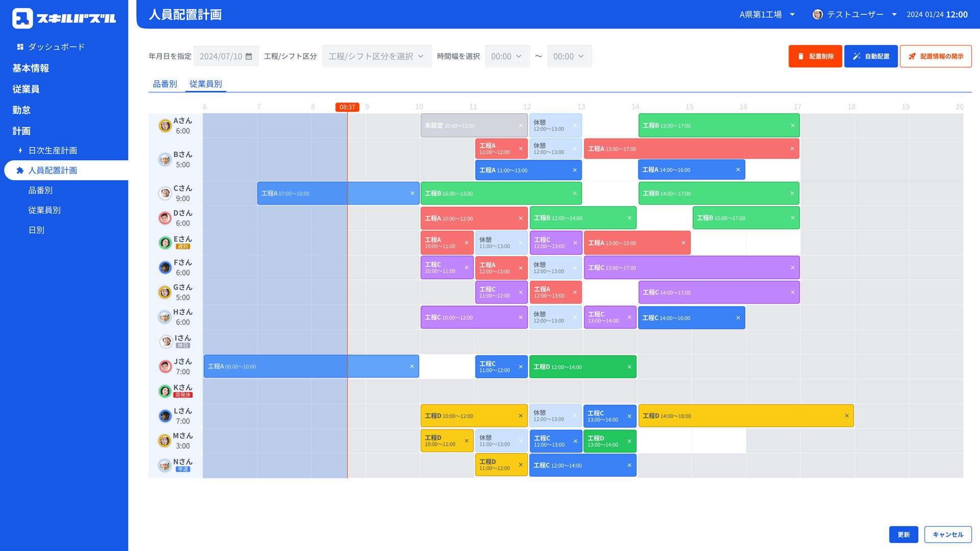Click the 更新 button
The image size is (980, 551).
(x=903, y=534)
